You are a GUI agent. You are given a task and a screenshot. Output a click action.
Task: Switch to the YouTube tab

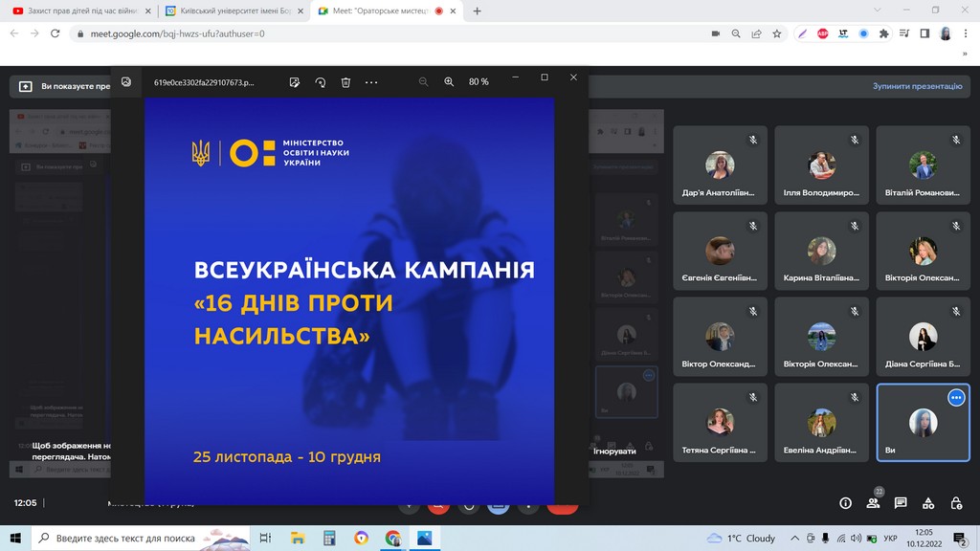coord(77,11)
